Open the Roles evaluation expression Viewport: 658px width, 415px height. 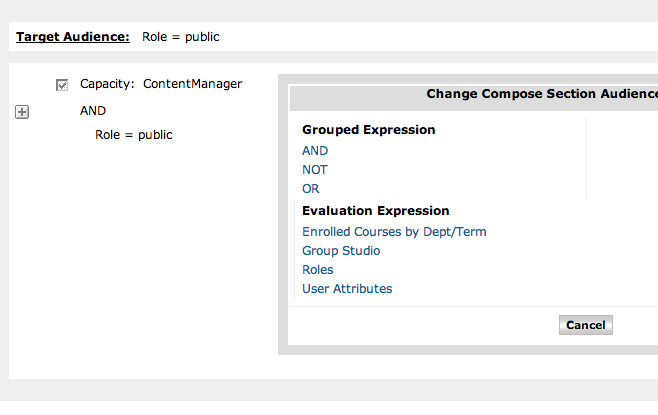(318, 270)
